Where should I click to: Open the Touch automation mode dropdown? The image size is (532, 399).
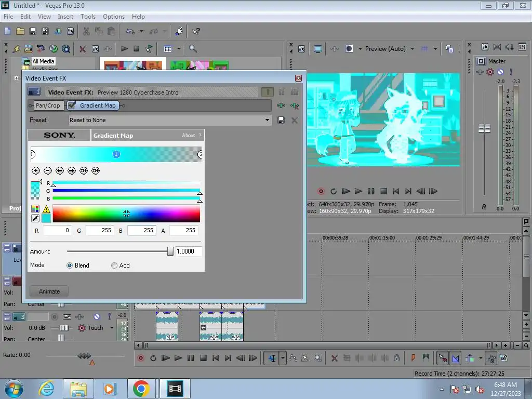pyautogui.click(x=112, y=328)
